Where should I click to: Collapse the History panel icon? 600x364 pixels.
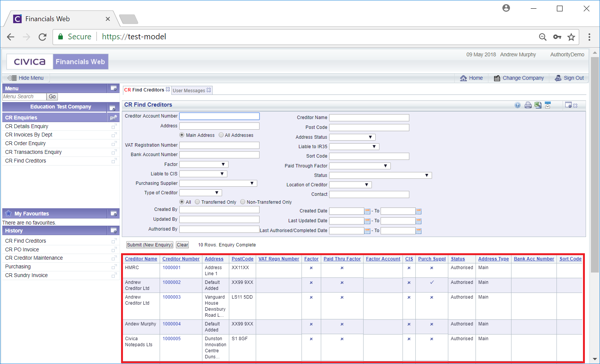[x=113, y=230]
